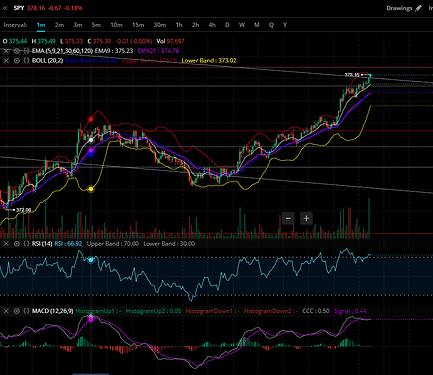Click the yellow lower band marker dot
Viewport: 433px width, 375px height.
(91, 189)
